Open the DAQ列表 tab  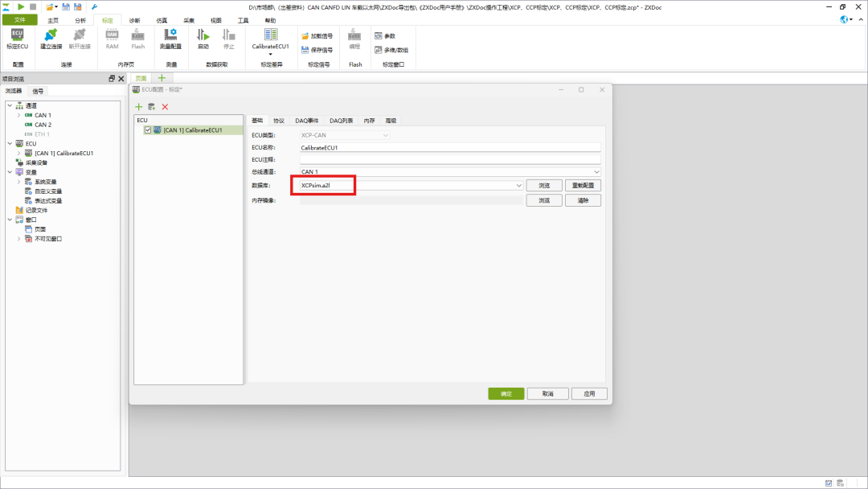[x=341, y=121]
